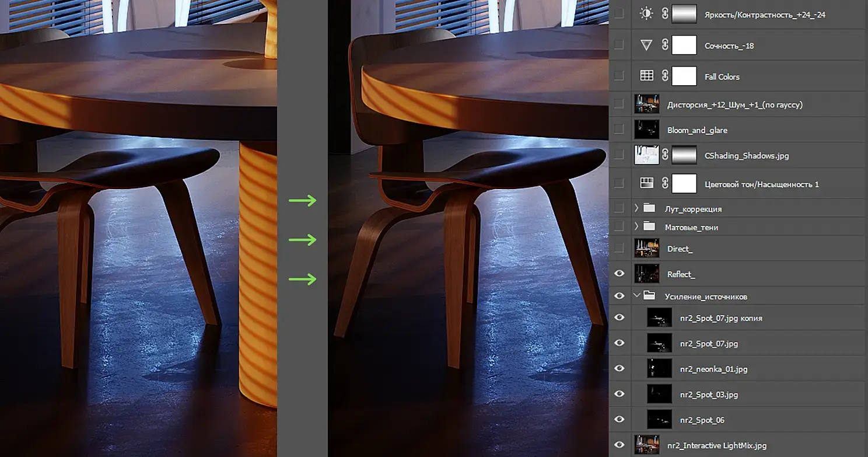Image resolution: width=868 pixels, height=457 pixels.
Task: Click the gradient mask thumbnail of Яркость/Контрастность layer
Action: point(684,14)
